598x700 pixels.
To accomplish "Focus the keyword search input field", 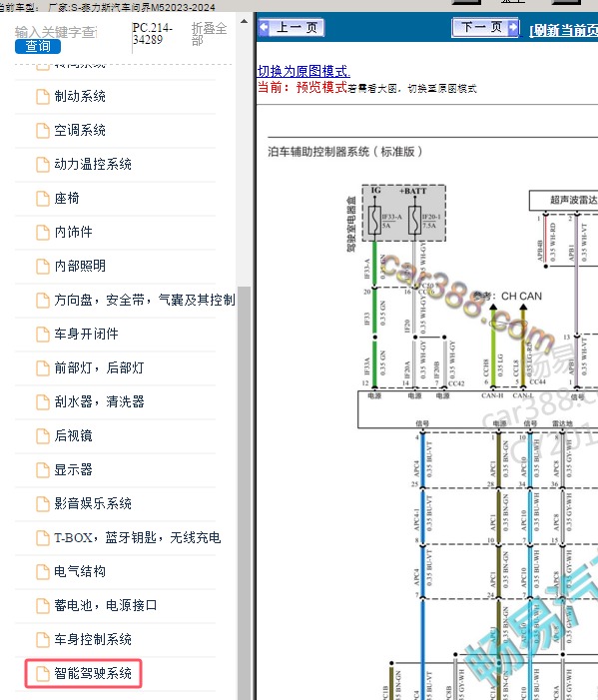I will (x=57, y=32).
